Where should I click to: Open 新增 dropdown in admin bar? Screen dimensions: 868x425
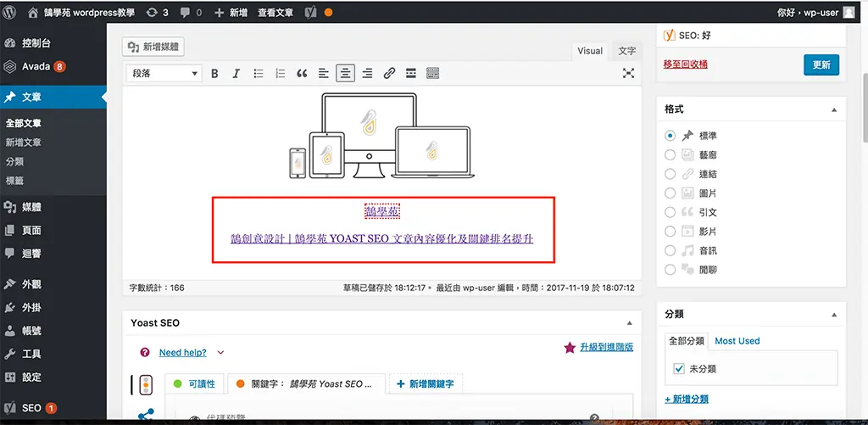231,12
